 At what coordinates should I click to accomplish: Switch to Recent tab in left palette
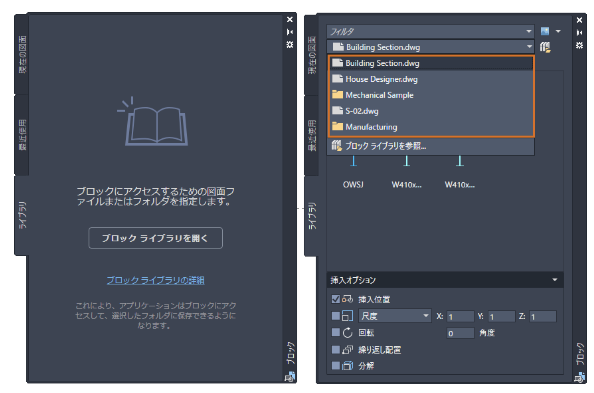click(x=22, y=135)
